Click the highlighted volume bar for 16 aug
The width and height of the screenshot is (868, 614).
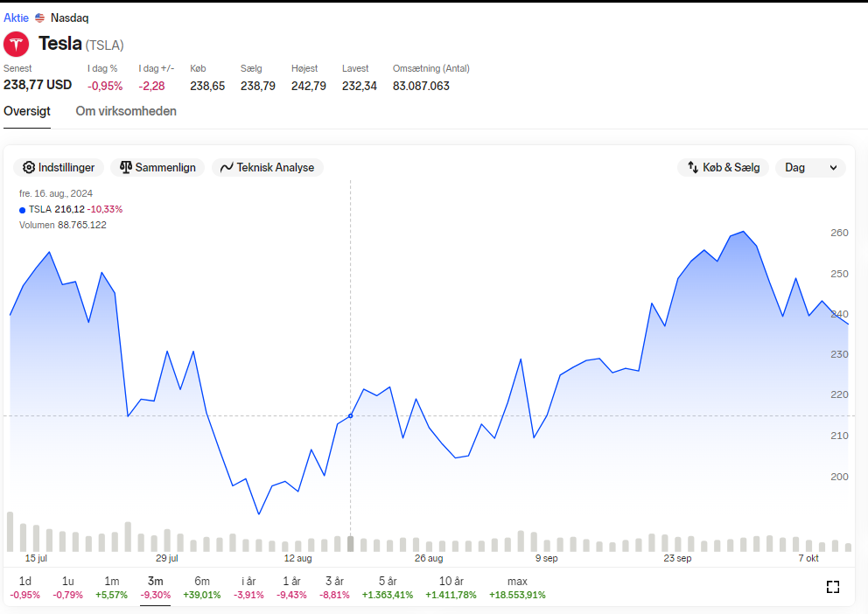click(x=350, y=544)
